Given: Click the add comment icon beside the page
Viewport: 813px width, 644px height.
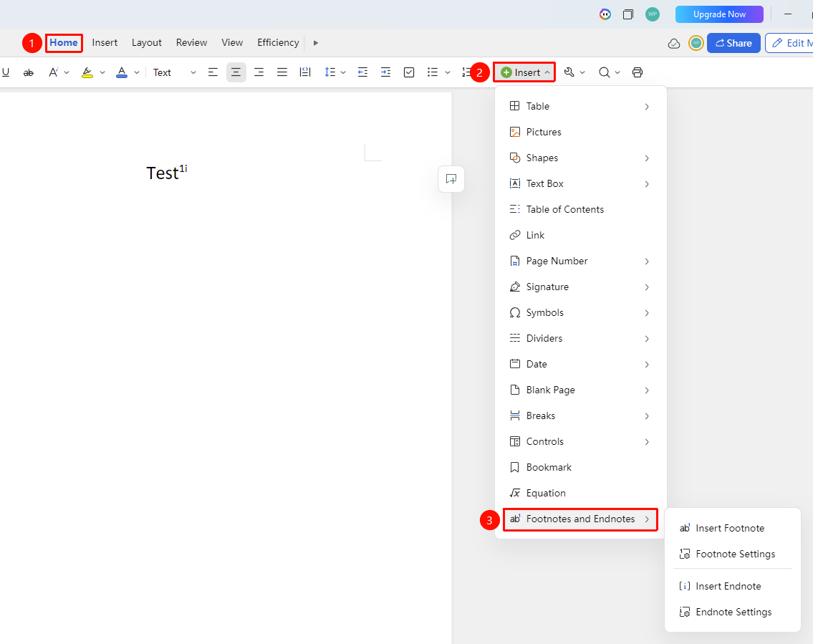Looking at the screenshot, I should 451,179.
